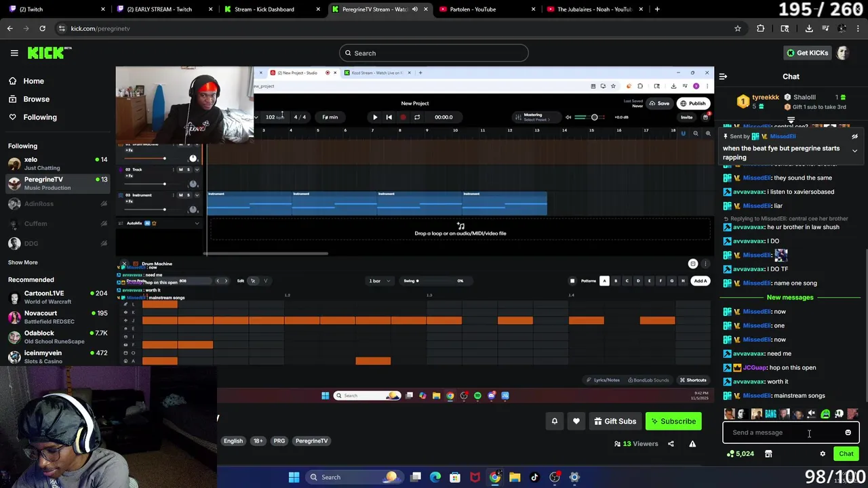Open the Kick hamburger menu
Image resolution: width=868 pixels, height=488 pixels.
tap(14, 53)
